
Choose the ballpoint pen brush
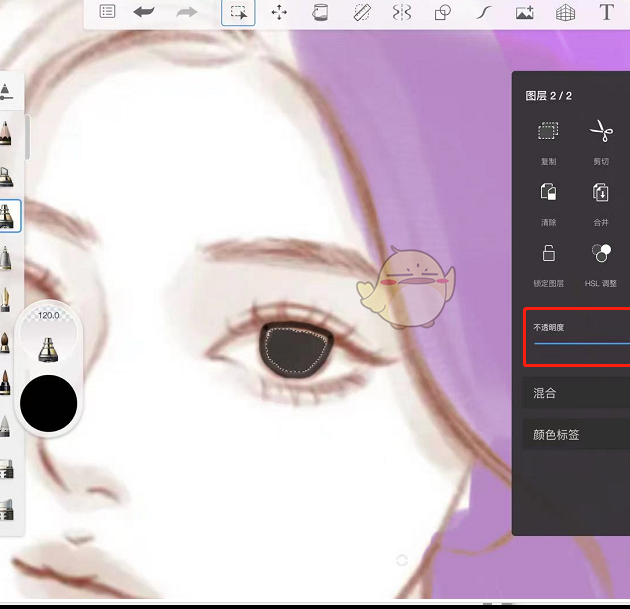(6, 257)
